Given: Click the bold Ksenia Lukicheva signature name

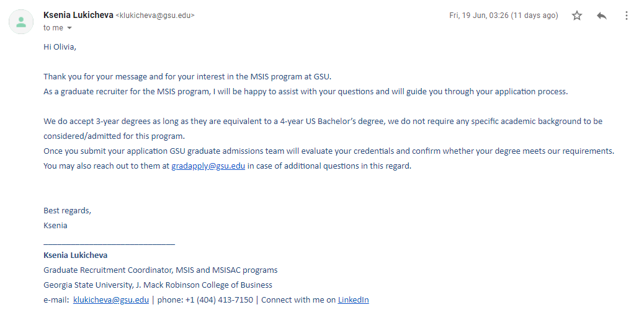Looking at the screenshot, I should coord(76,255).
